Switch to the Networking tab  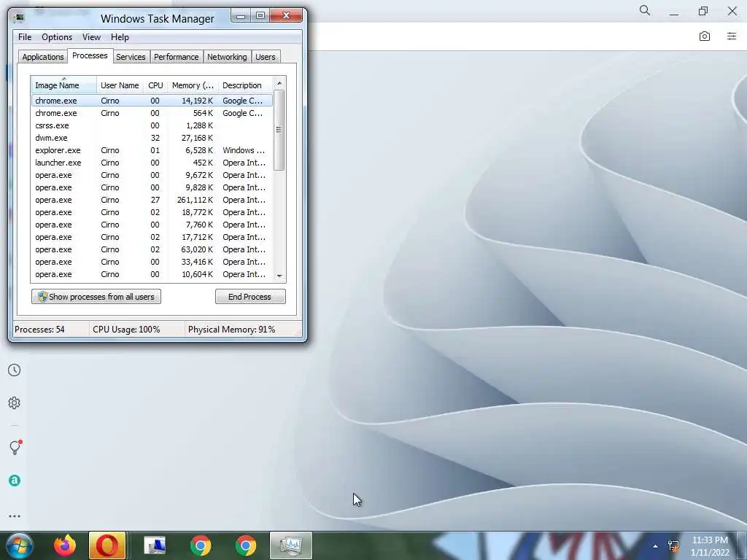click(x=228, y=57)
